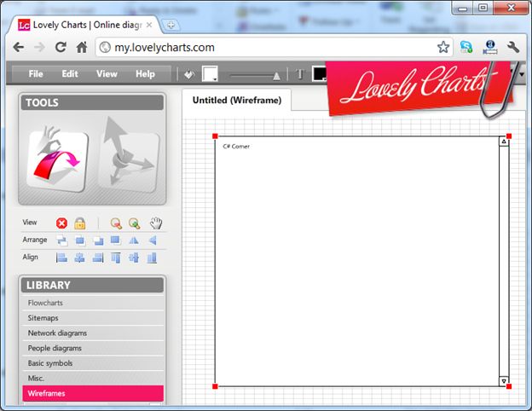Image resolution: width=532 pixels, height=411 pixels.
Task: Collapse the Wireframes library section
Action: (93, 393)
